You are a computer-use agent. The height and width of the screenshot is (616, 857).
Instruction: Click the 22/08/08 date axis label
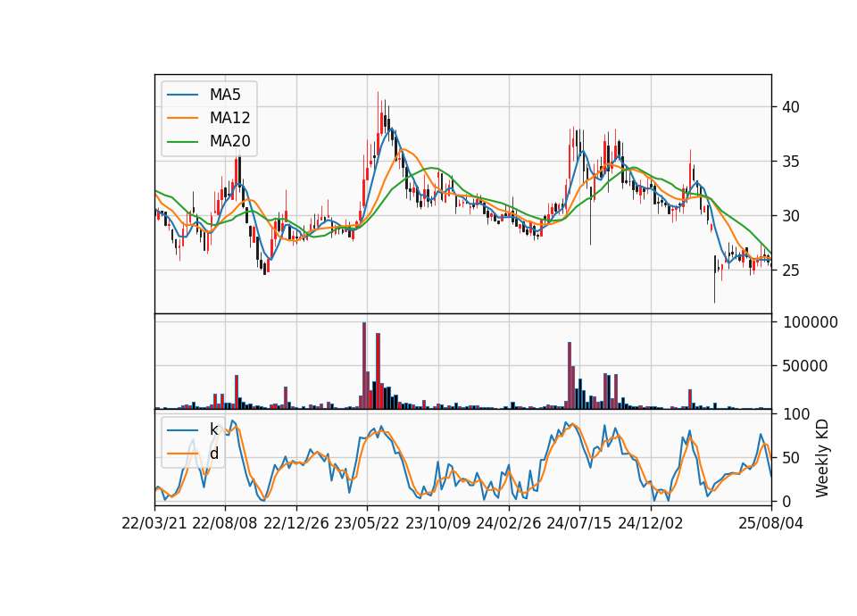[225, 523]
